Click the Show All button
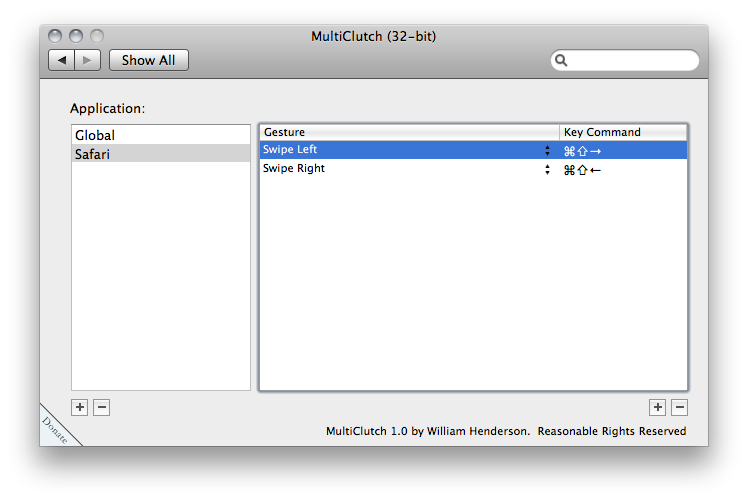 tap(149, 60)
